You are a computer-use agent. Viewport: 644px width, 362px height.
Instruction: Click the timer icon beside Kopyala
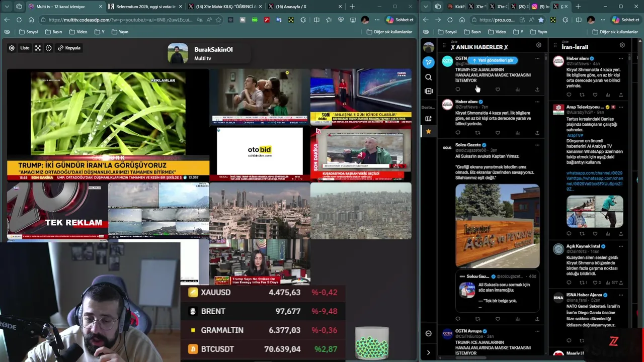point(49,48)
